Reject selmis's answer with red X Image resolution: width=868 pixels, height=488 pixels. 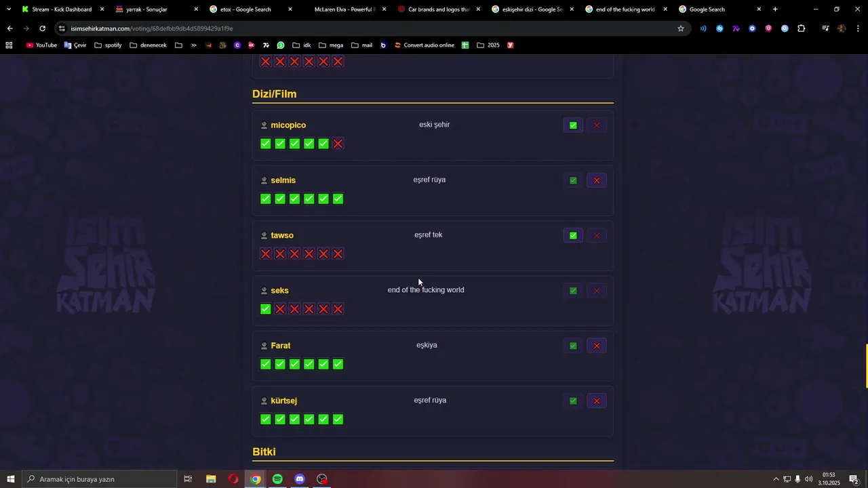click(x=597, y=180)
